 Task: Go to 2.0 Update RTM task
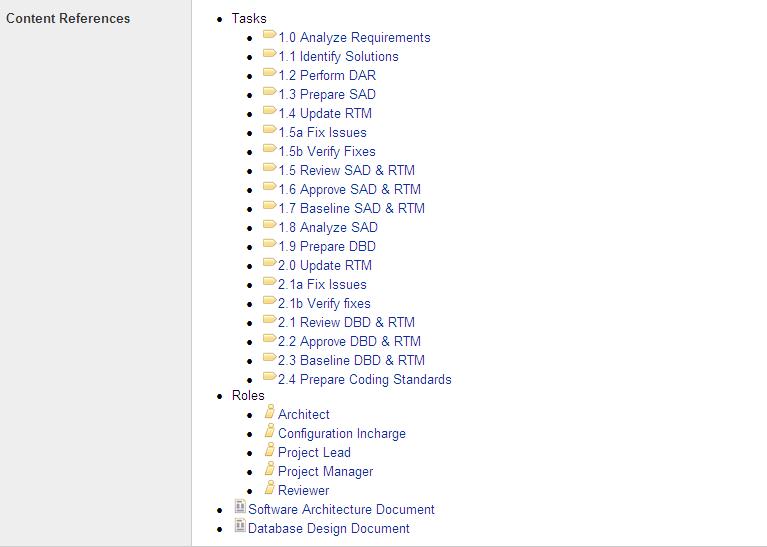(325, 266)
